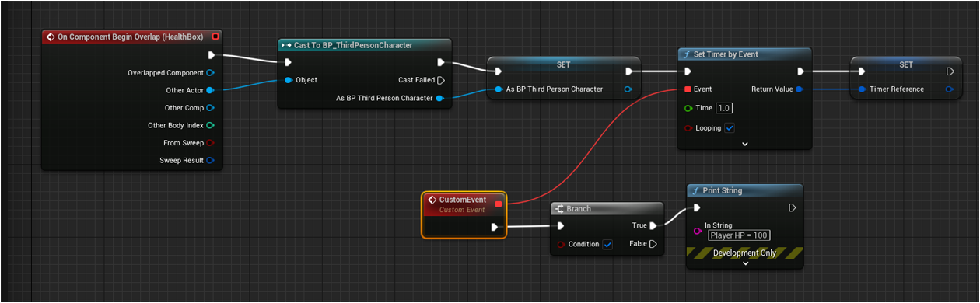Click the In String text field
Screen dimensions: 980x303
(739, 235)
